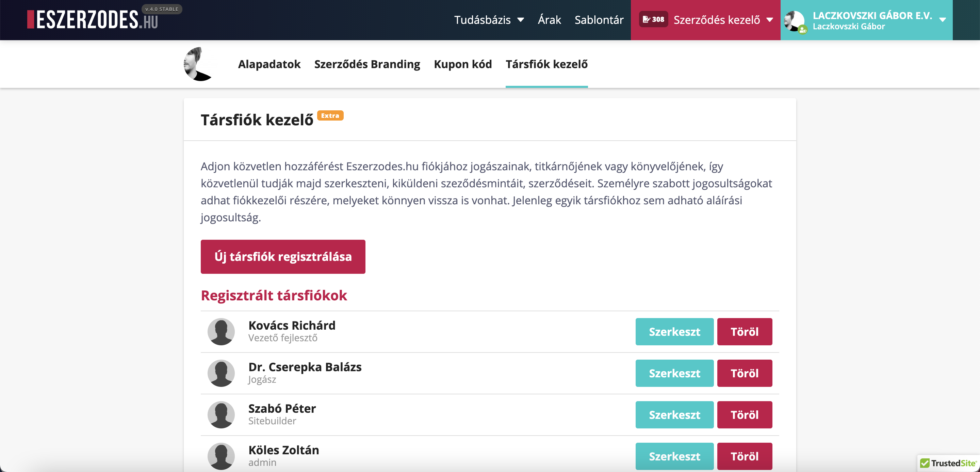Open the Árak page link
This screenshot has width=980, height=472.
pyautogui.click(x=549, y=20)
